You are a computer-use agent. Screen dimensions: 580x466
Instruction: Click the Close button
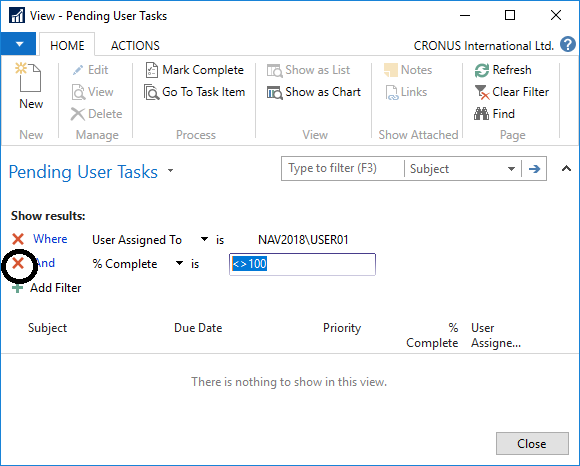532,443
